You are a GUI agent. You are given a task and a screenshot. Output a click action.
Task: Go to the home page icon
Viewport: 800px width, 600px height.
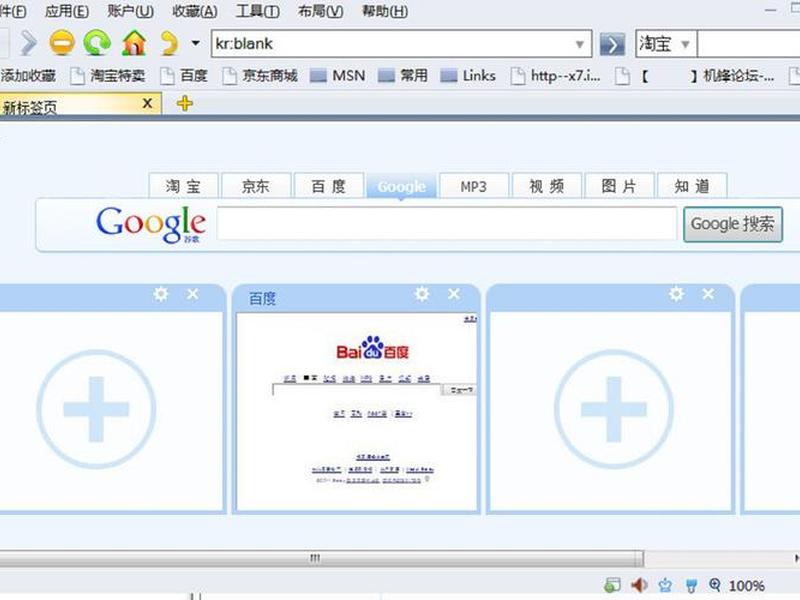click(134, 43)
